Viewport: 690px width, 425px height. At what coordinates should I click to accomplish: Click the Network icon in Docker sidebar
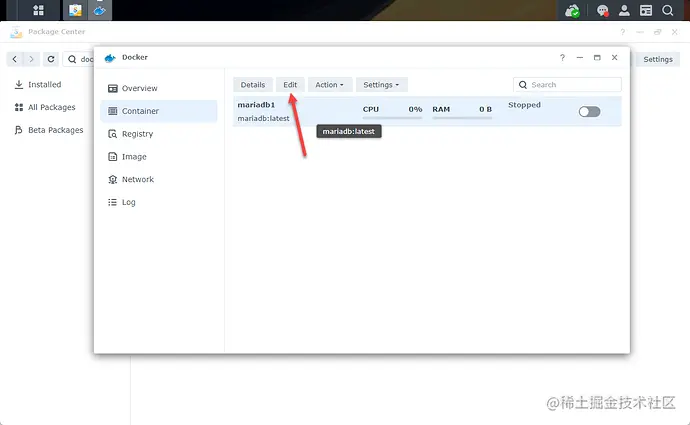tap(113, 180)
